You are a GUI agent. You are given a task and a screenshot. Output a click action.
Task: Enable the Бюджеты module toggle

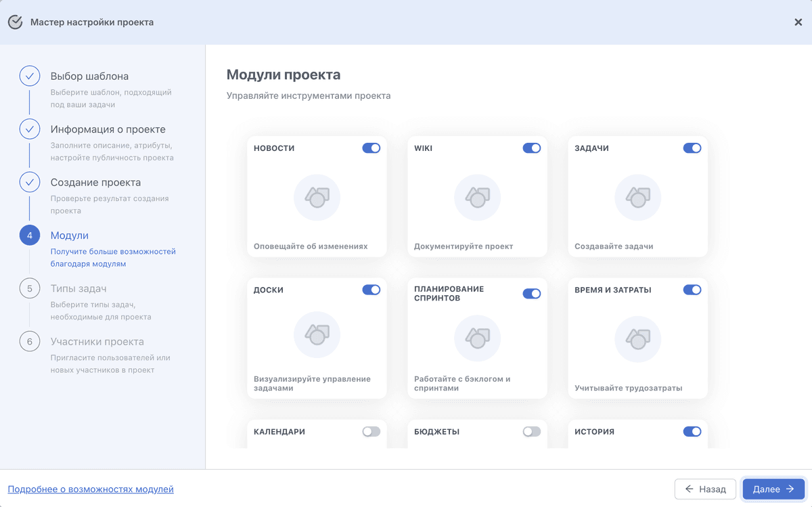tap(532, 431)
